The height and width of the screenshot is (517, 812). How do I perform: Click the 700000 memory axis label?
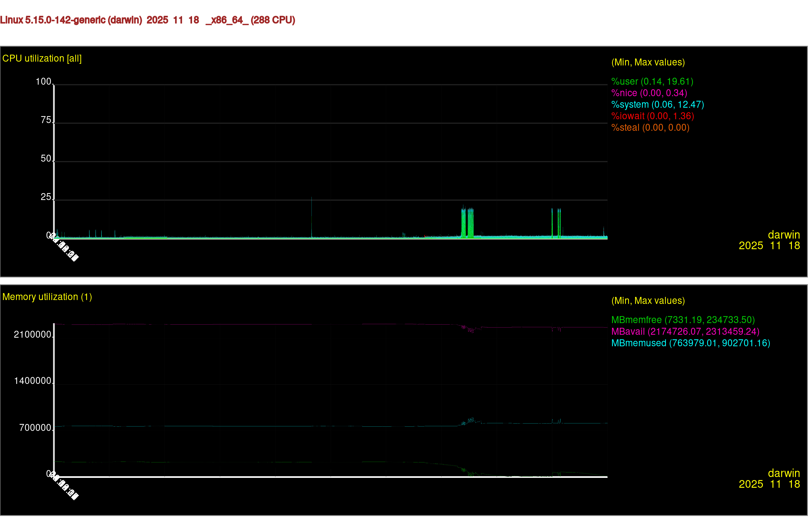pos(35,428)
